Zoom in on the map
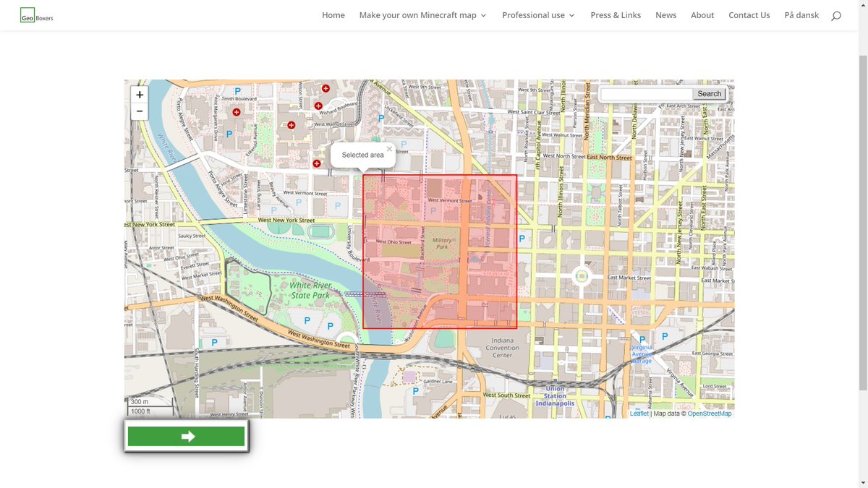 coord(140,95)
